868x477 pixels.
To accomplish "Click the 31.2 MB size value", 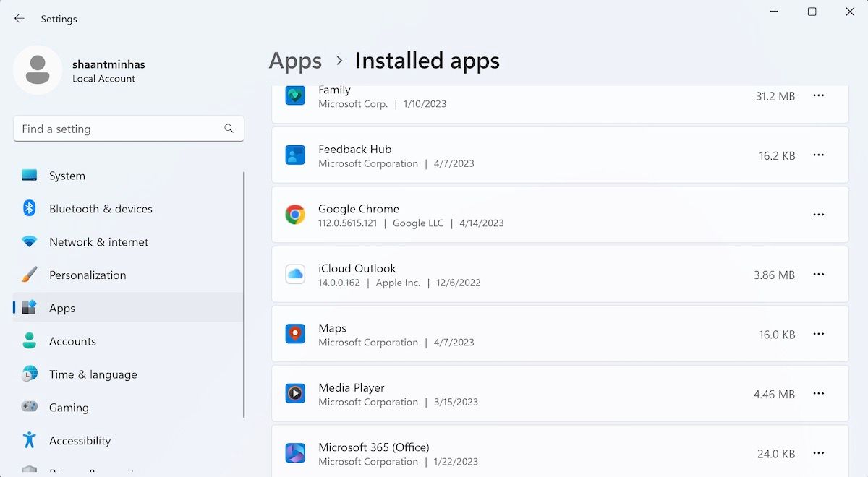I will [775, 96].
